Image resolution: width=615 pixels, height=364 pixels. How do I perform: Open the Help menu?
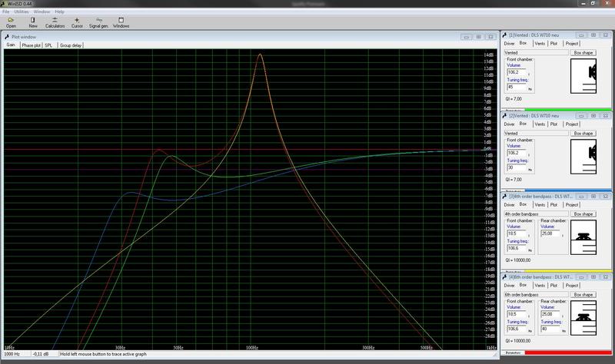point(59,12)
